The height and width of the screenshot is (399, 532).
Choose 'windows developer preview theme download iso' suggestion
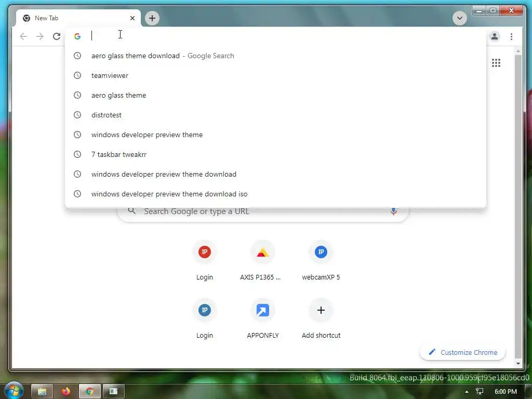coord(275,193)
